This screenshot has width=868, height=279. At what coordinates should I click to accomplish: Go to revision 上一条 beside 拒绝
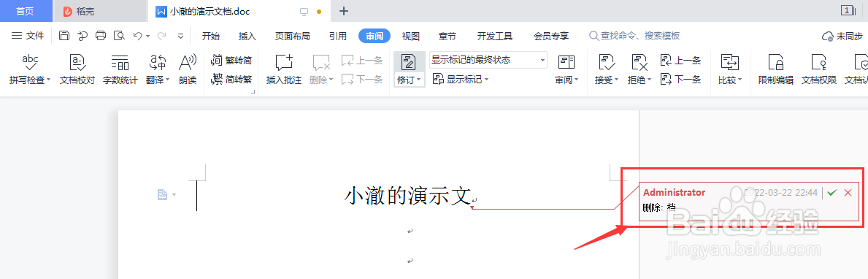pos(681,61)
